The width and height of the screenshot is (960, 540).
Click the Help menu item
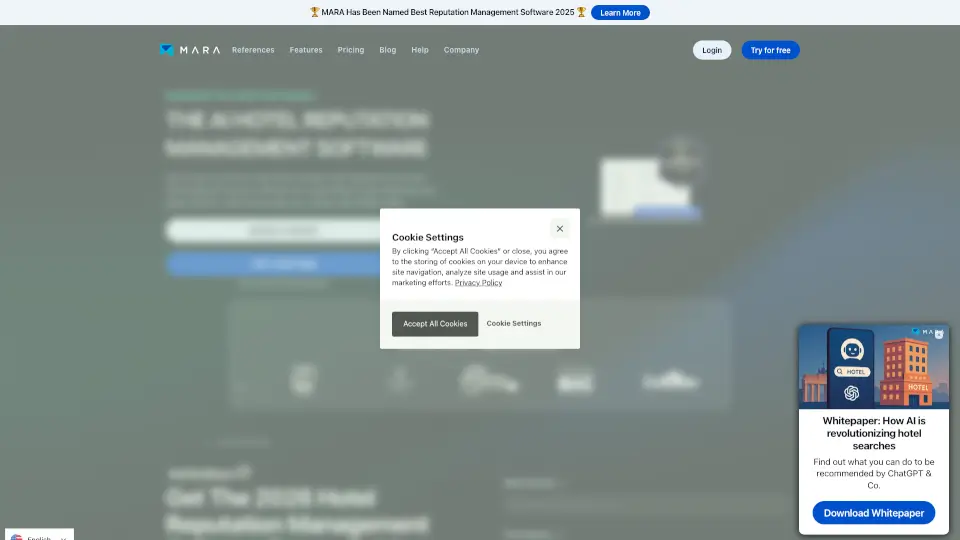[420, 50]
